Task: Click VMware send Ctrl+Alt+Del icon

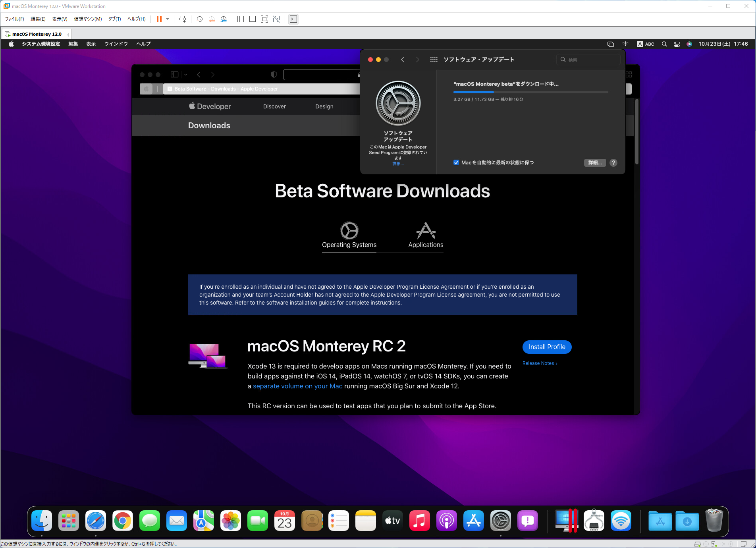Action: click(x=183, y=19)
